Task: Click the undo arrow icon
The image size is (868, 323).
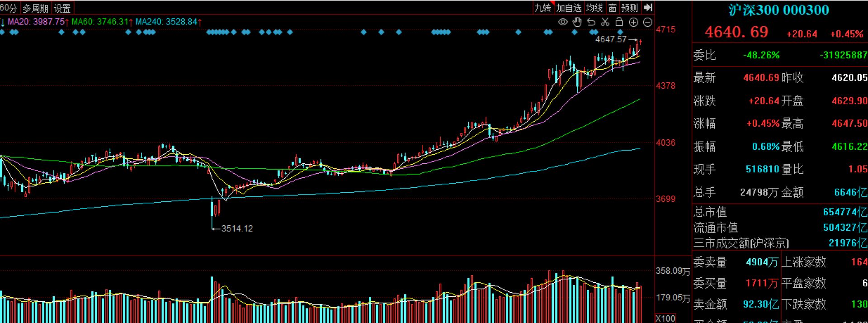Action: click(591, 22)
